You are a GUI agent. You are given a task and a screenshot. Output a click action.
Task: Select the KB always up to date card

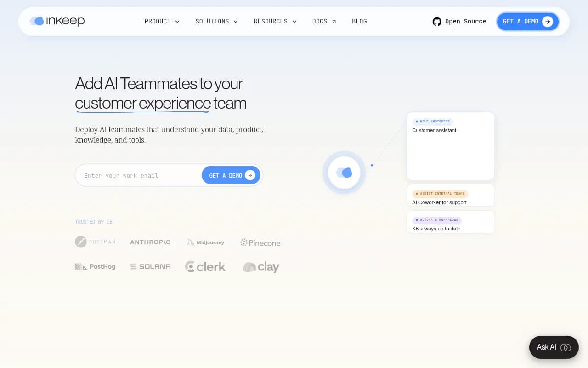coord(451,222)
